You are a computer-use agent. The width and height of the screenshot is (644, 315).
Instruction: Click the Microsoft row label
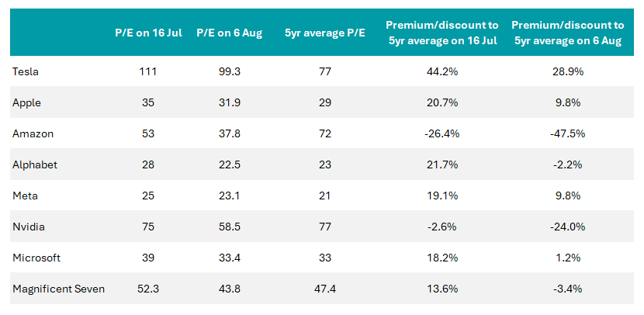36,258
